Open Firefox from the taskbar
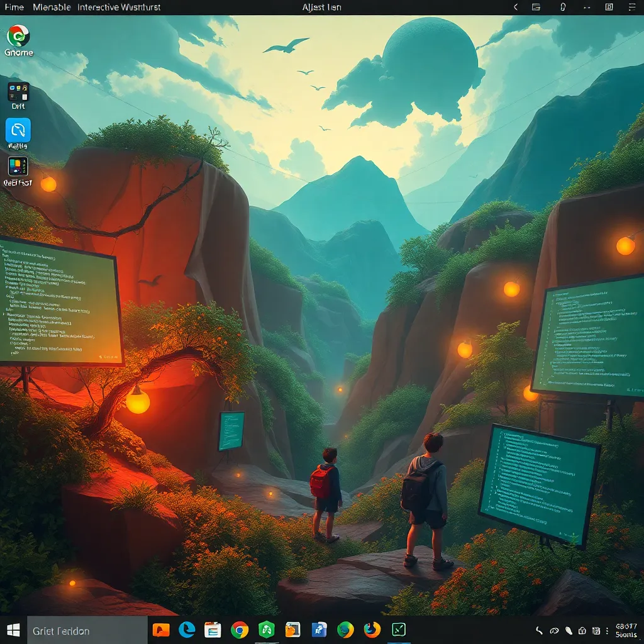 [372, 630]
